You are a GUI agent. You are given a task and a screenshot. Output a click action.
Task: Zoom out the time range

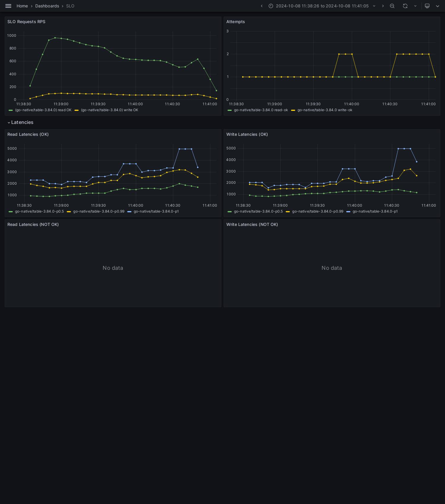pos(392,6)
